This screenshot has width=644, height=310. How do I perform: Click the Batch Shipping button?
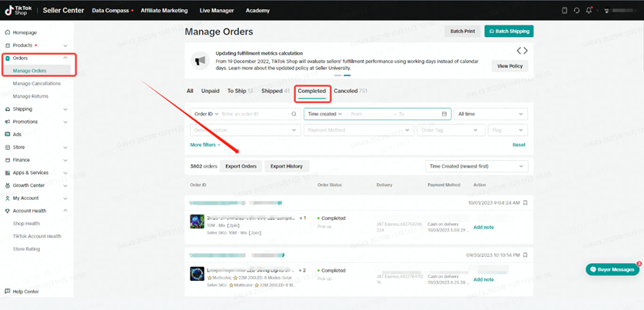[510, 32]
